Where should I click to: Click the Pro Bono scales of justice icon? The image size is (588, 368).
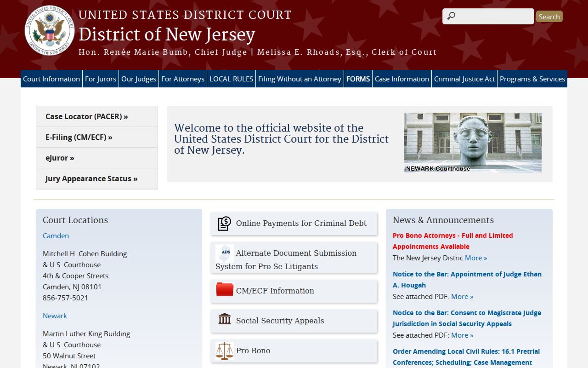[225, 351]
